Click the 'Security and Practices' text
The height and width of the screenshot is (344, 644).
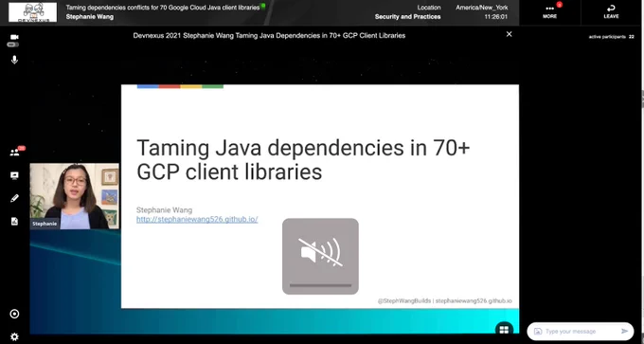point(407,17)
